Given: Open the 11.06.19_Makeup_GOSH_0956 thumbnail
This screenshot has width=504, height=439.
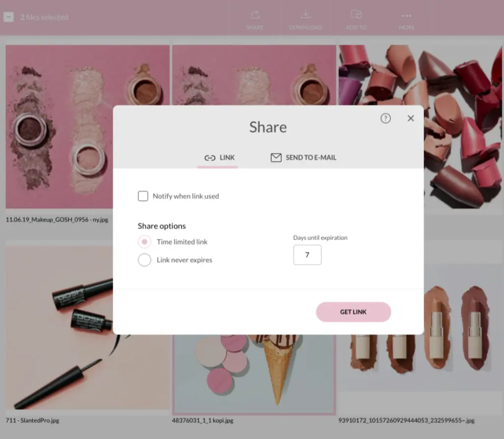Looking at the screenshot, I should click(x=59, y=126).
